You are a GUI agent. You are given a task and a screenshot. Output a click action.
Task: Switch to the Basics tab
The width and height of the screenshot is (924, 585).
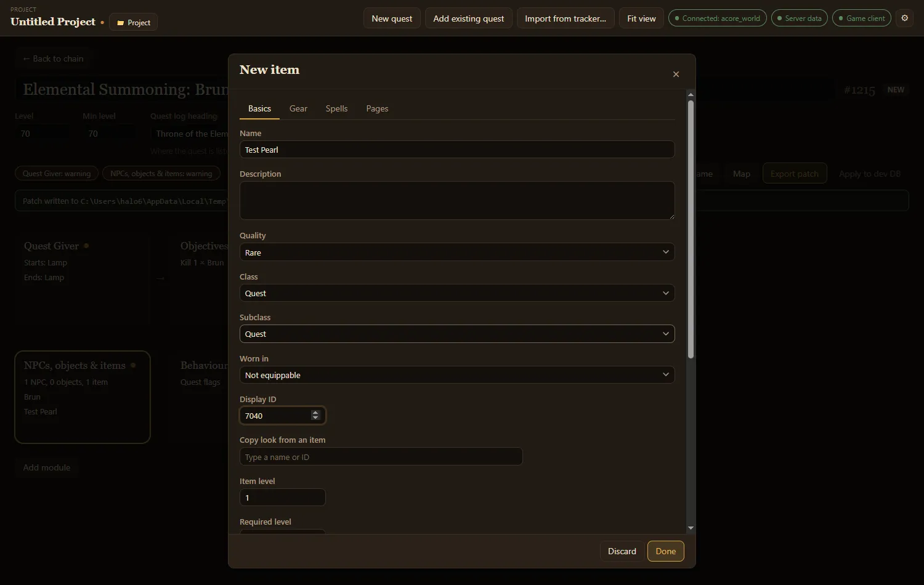pyautogui.click(x=259, y=108)
